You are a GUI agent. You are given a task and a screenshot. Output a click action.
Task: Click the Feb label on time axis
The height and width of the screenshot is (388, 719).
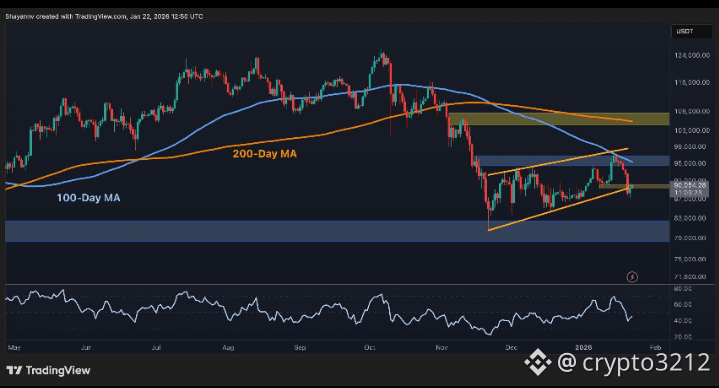click(x=655, y=348)
